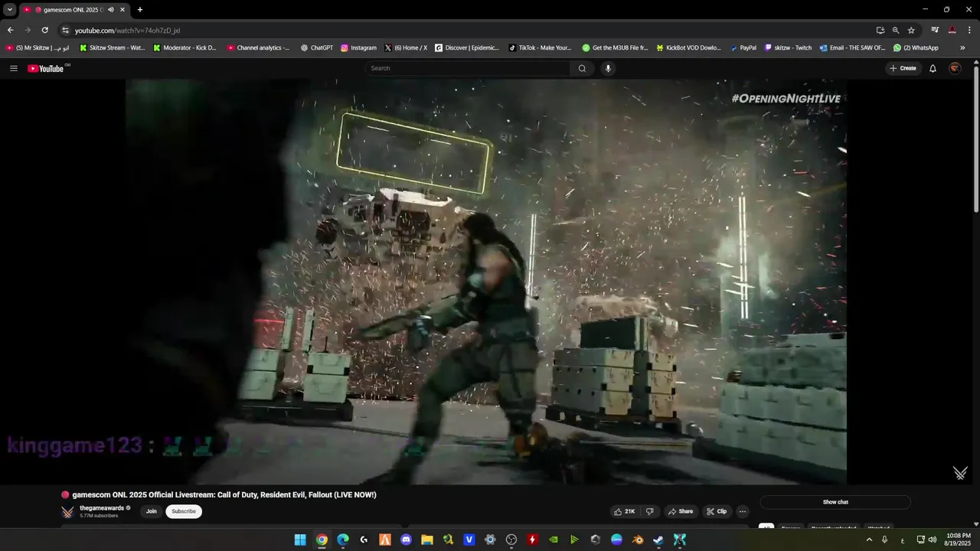Open Discord from taskbar

406,540
